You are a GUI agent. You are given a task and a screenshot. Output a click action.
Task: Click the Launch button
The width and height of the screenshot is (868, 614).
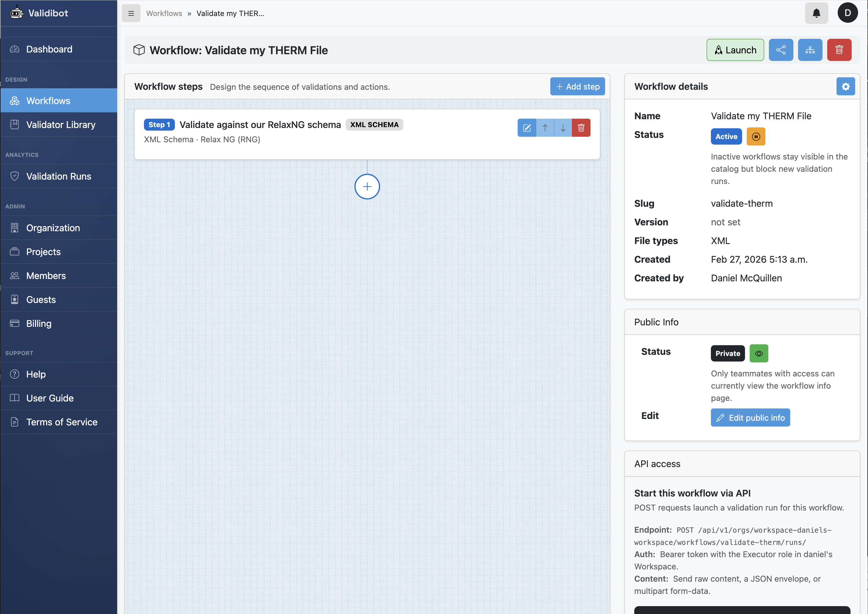735,50
